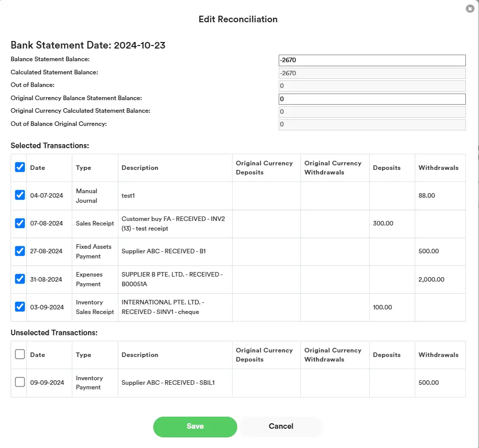This screenshot has width=479, height=448.
Task: Click the Calculated Statement Balance field
Action: (372, 73)
